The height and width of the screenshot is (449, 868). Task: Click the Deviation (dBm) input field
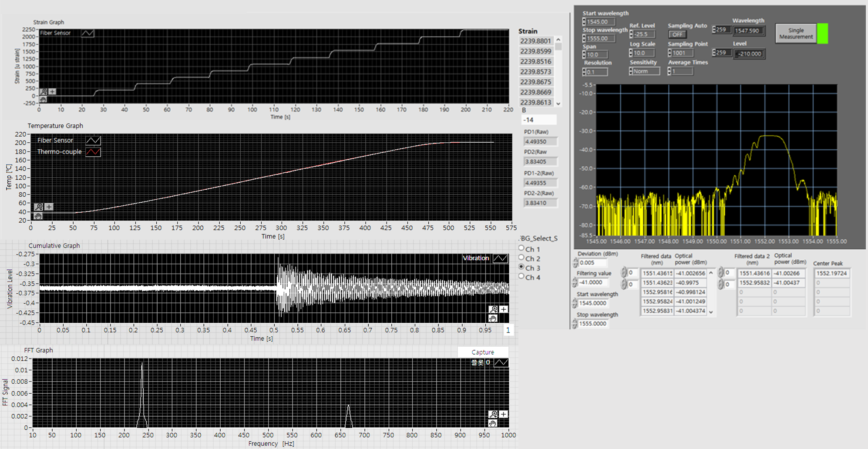point(592,263)
